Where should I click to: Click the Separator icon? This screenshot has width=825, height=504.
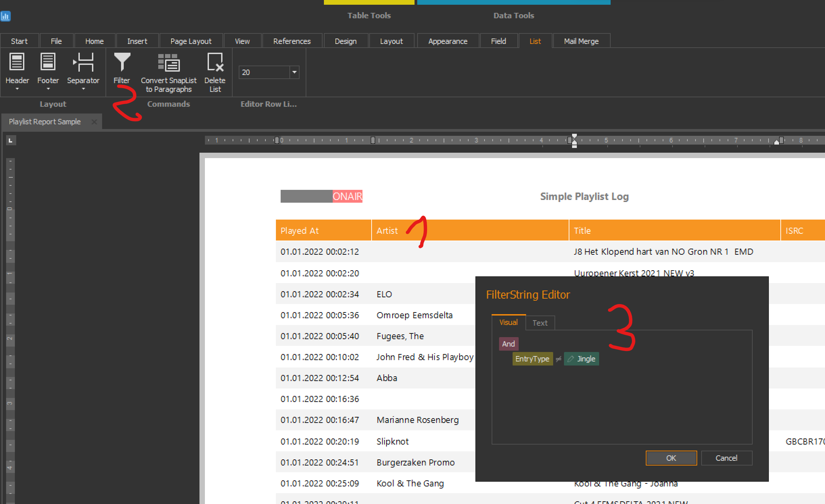(x=83, y=62)
